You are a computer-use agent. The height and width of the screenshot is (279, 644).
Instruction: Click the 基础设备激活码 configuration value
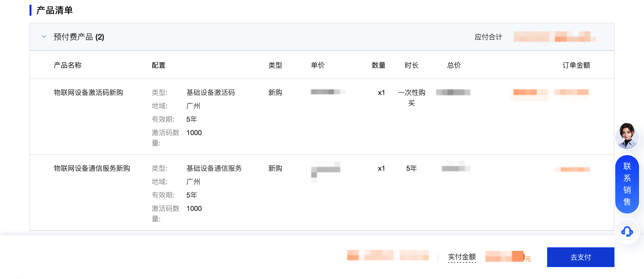[x=210, y=92]
